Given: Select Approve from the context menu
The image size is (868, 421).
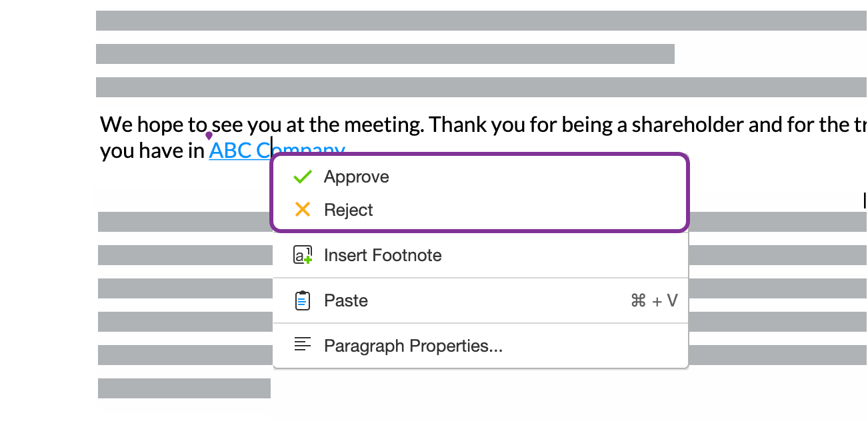Looking at the screenshot, I should click(x=357, y=177).
